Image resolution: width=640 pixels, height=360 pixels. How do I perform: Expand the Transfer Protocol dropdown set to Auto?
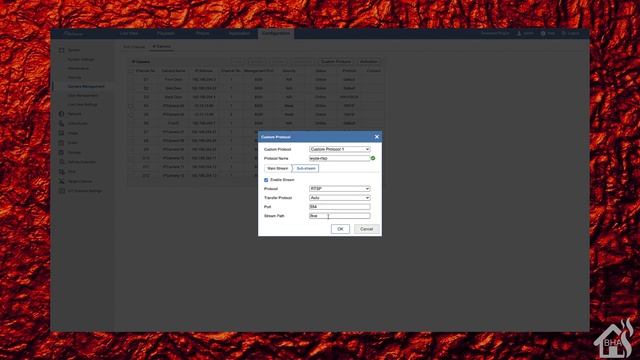point(340,198)
